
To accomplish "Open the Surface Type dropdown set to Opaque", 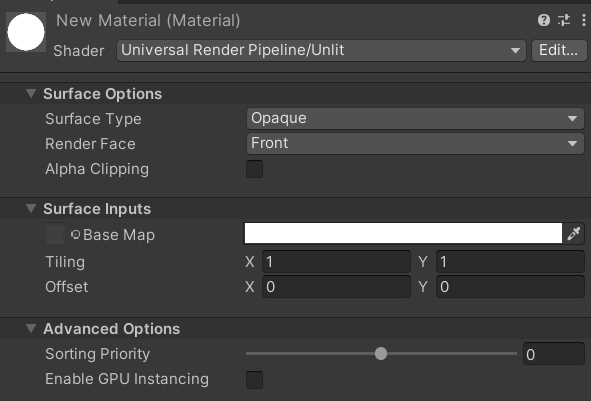I will pyautogui.click(x=415, y=119).
